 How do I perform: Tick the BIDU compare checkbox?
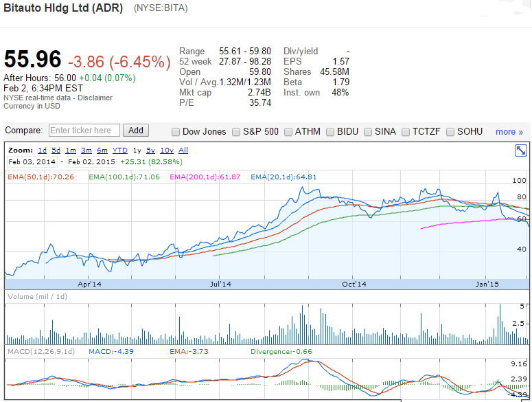point(329,132)
